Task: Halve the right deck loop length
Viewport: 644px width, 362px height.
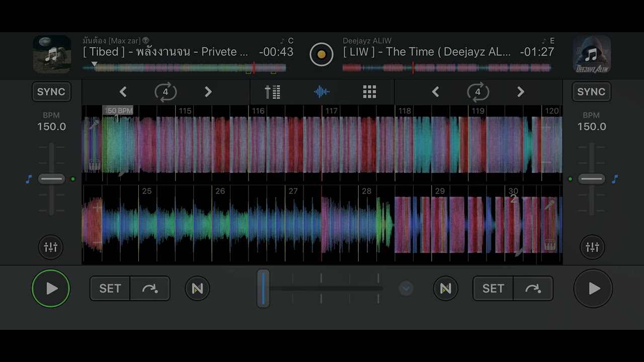Action: 436,92
